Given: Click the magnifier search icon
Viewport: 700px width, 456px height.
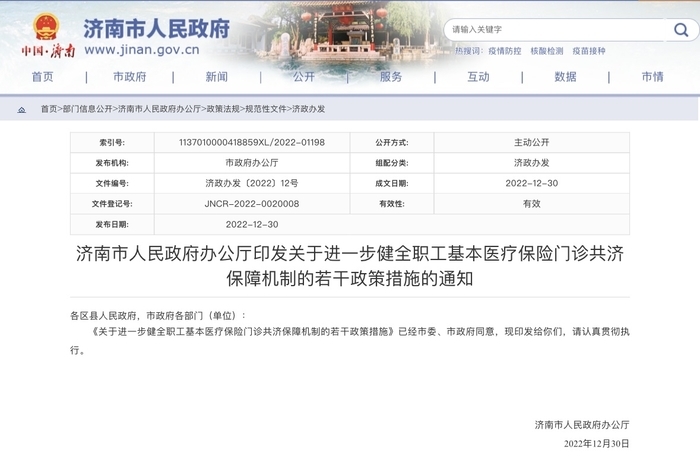Looking at the screenshot, I should coord(681,30).
